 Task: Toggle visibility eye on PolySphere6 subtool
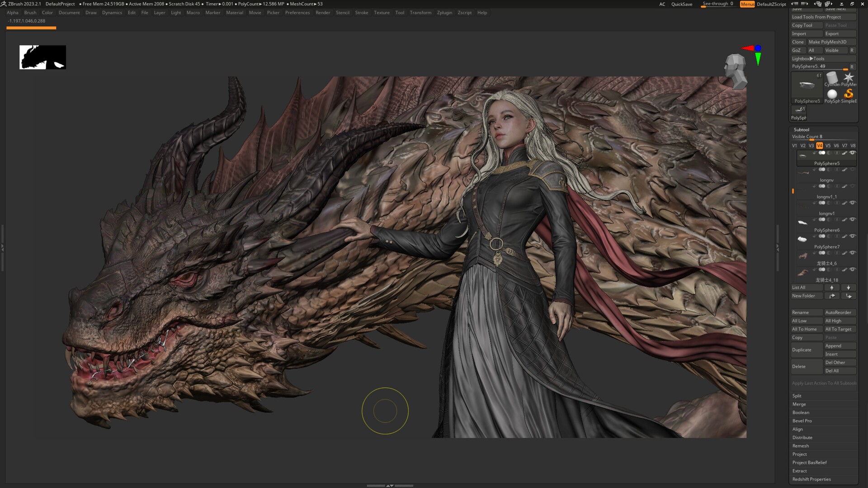852,219
